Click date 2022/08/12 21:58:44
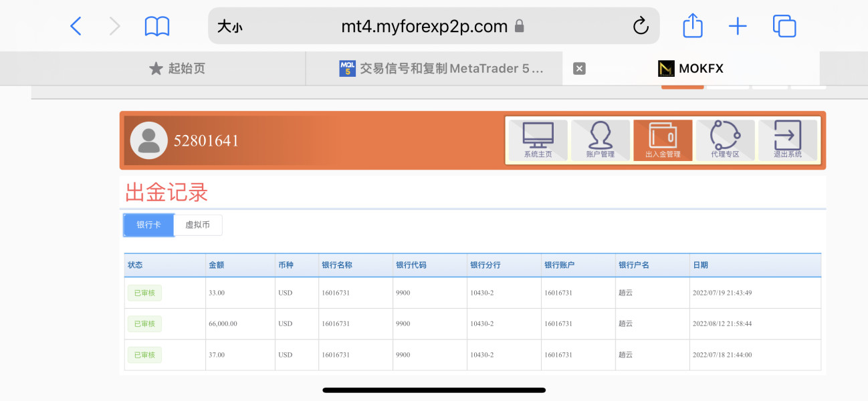Viewport: 868px width, 401px height. click(722, 323)
